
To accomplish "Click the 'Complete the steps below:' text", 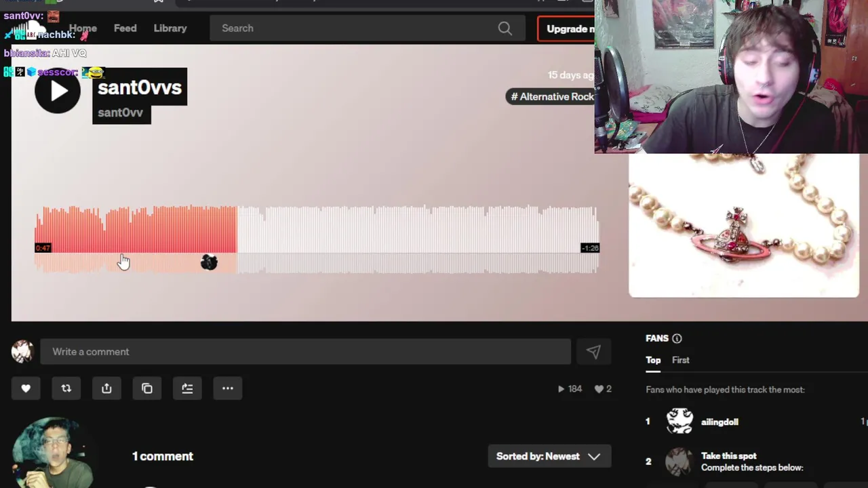I will pyautogui.click(x=752, y=468).
